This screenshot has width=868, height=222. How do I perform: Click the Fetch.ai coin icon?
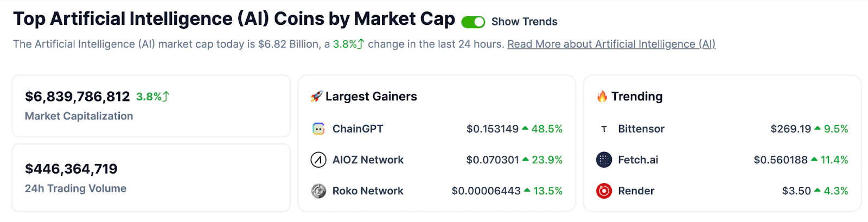click(604, 160)
